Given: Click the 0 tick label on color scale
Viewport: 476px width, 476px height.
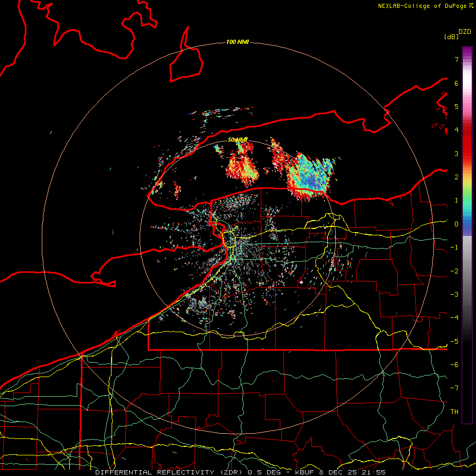Looking at the screenshot, I should click(456, 224).
